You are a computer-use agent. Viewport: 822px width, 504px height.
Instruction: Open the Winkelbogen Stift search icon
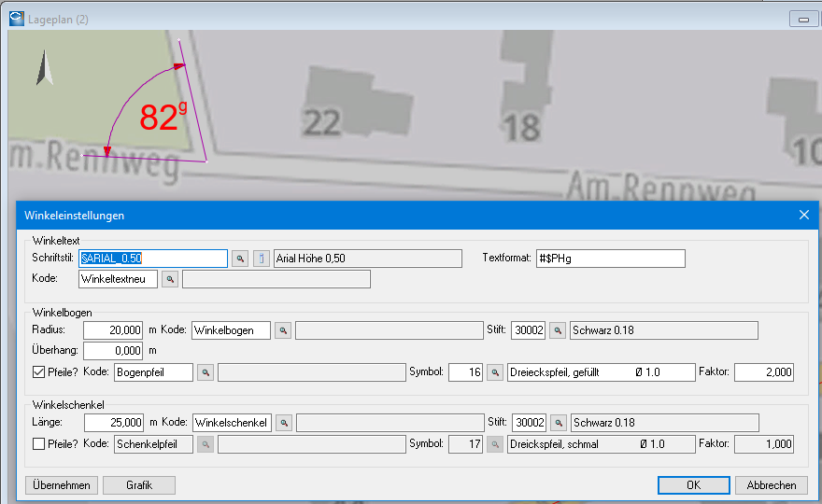tap(558, 330)
